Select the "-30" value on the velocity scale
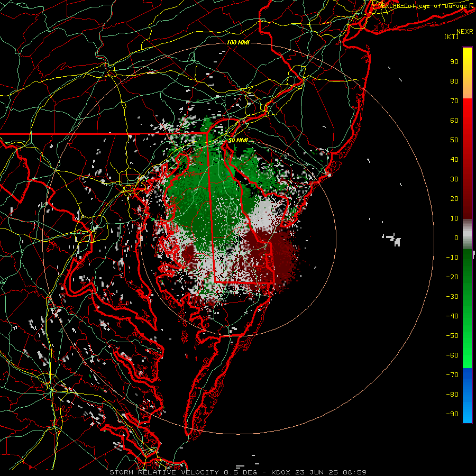The image size is (476, 476). tap(452, 297)
